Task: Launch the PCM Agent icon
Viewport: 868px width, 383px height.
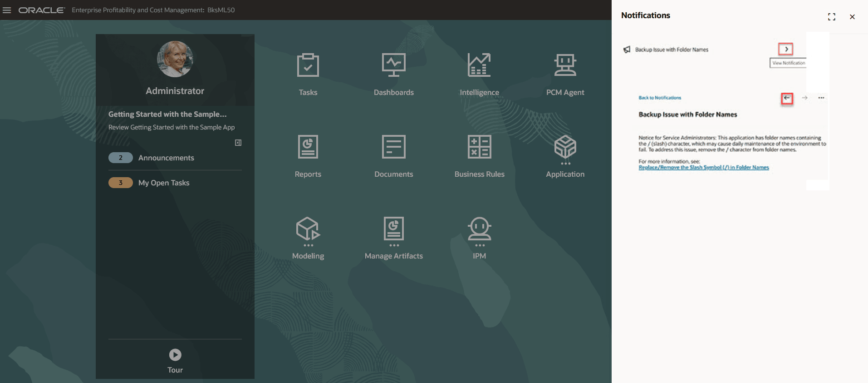Action: point(565,65)
